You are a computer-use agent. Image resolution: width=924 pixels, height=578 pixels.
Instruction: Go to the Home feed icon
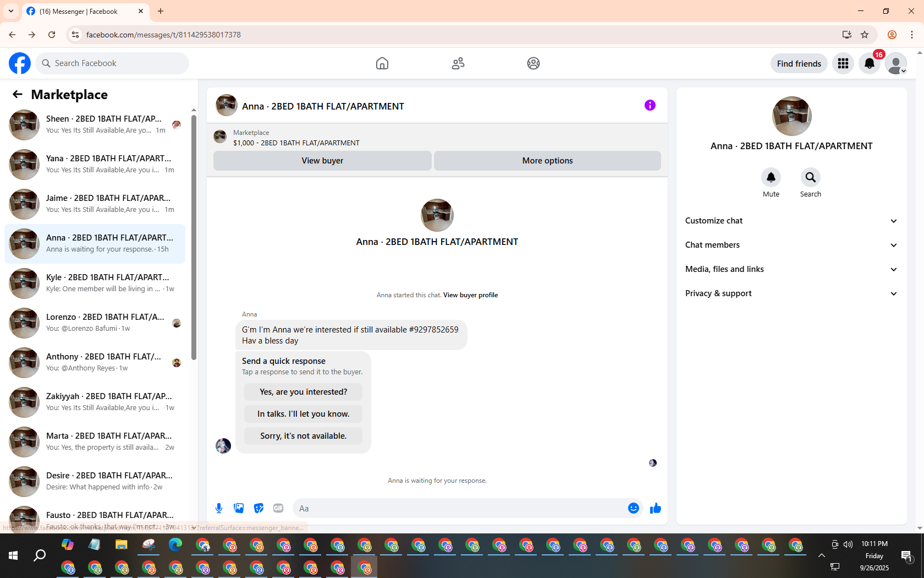pyautogui.click(x=382, y=63)
